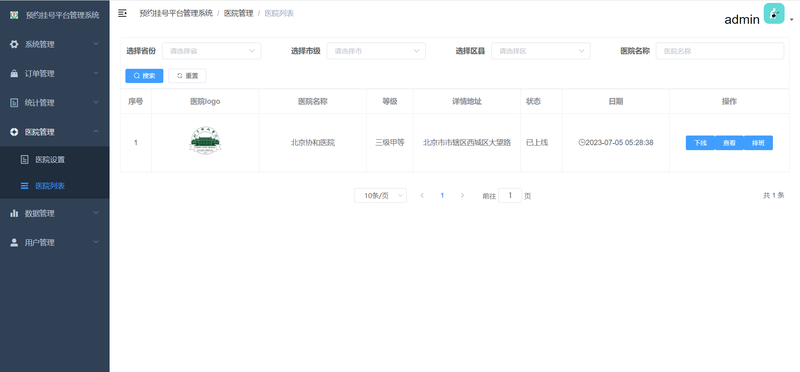Viewport: 800px width, 372px height.
Task: Click 排班 button for 北京协和医院
Action: point(758,143)
